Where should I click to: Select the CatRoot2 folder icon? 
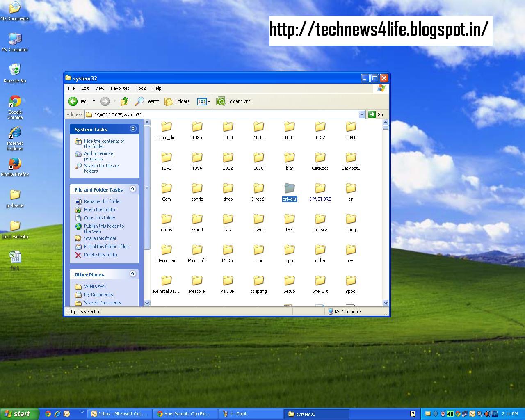pyautogui.click(x=351, y=157)
